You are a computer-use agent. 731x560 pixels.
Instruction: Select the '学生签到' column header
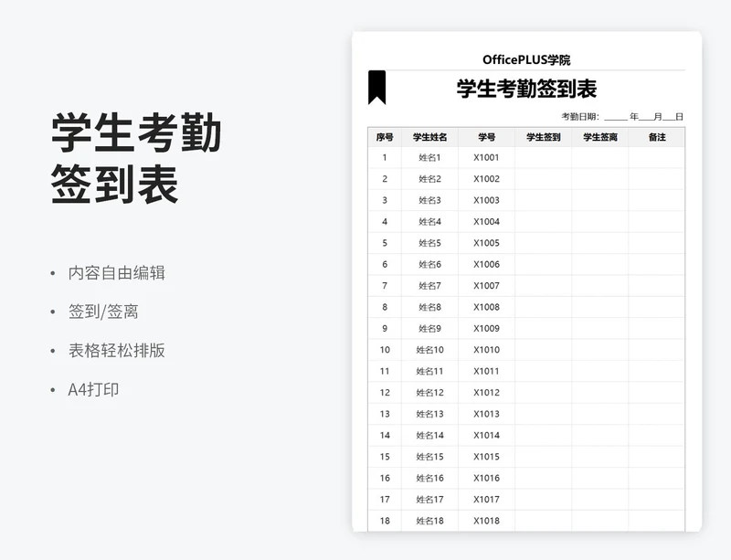[543, 137]
